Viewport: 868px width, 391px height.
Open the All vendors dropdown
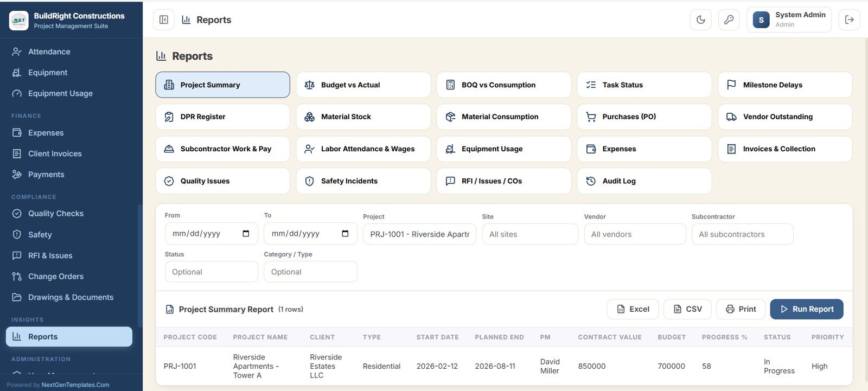635,234
